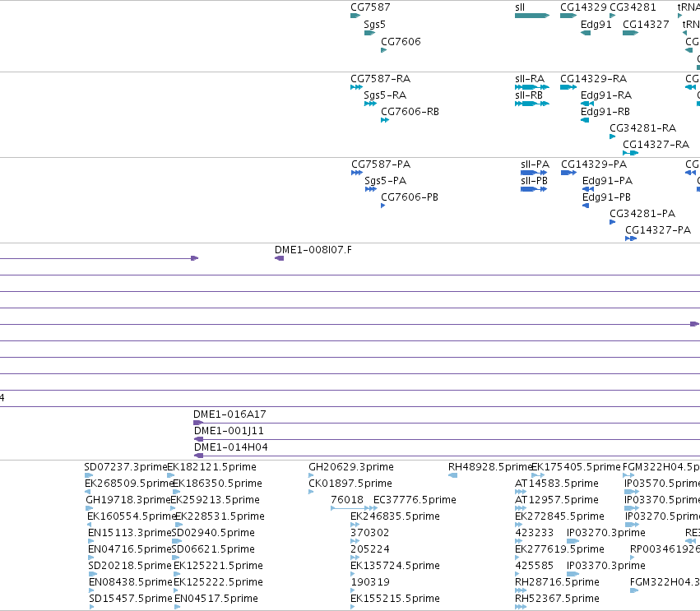This screenshot has height=611, width=700.
Task: Click EST RH52367.5prime
Action: pyautogui.click(x=557, y=599)
